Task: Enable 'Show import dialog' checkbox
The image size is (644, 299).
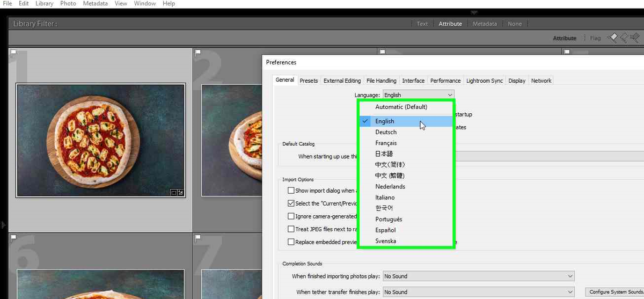Action: click(291, 191)
